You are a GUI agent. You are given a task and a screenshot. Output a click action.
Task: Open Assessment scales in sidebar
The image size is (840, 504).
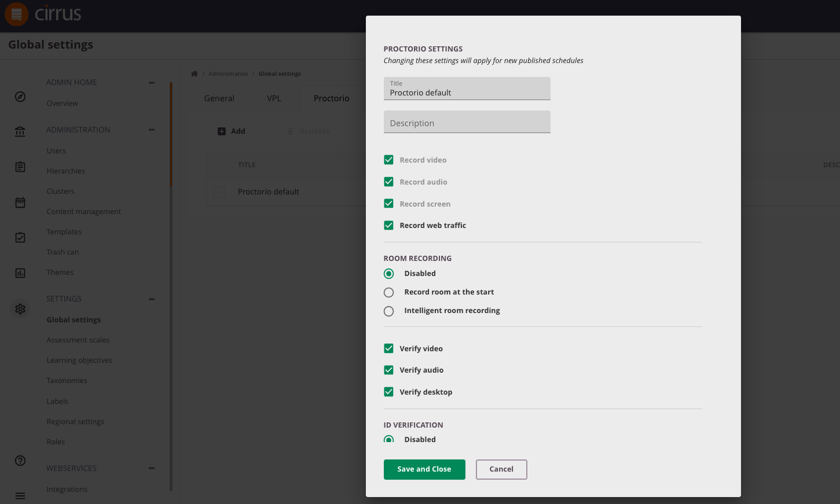point(78,340)
